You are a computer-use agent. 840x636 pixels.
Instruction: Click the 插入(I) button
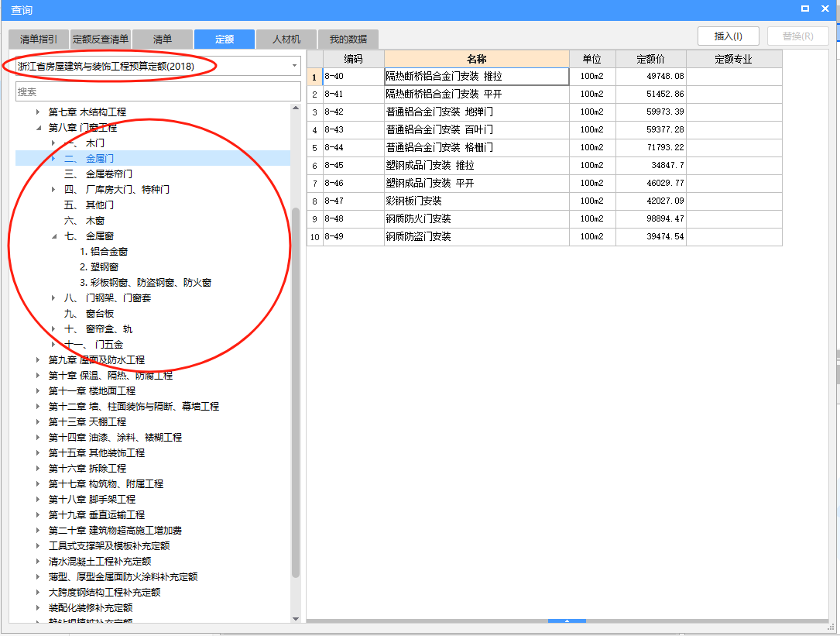pos(728,36)
